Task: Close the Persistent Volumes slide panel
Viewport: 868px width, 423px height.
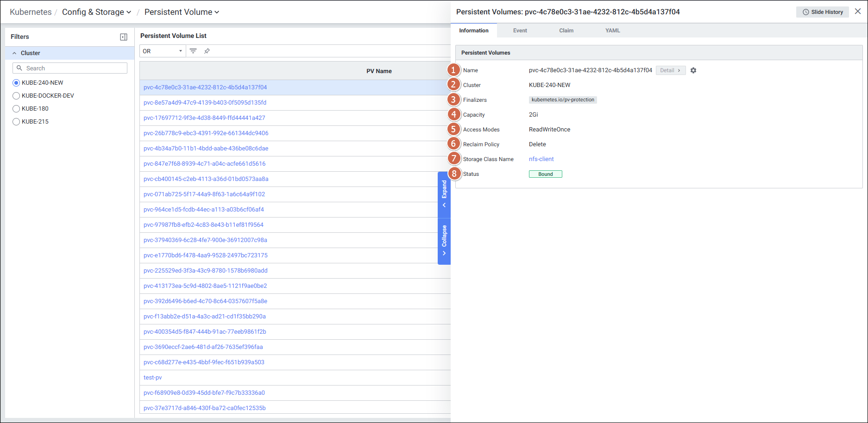Action: 858,12
